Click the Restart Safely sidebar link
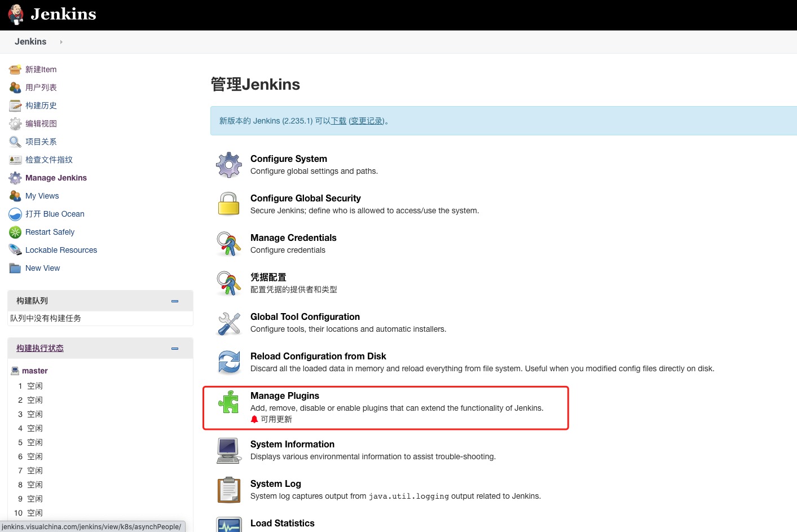The width and height of the screenshot is (797, 532). point(50,232)
